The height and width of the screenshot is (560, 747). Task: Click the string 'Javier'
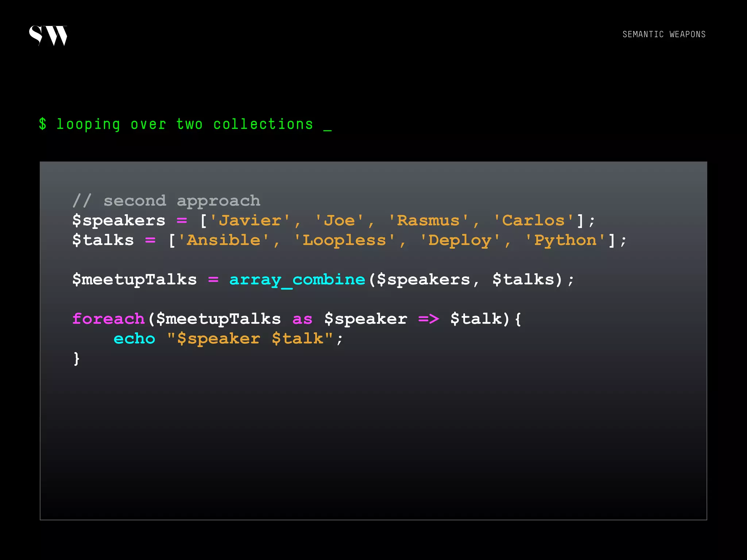[x=250, y=220]
